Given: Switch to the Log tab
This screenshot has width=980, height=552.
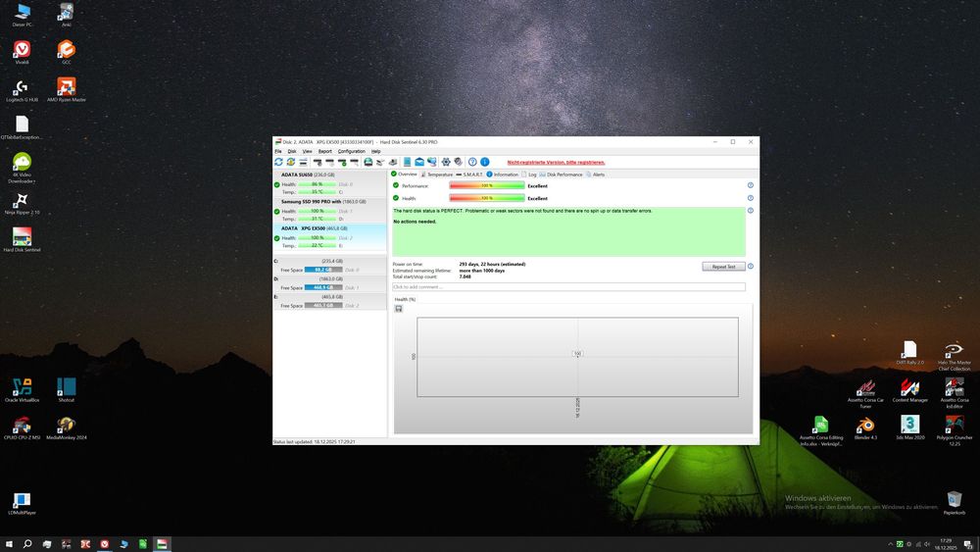Looking at the screenshot, I should [x=529, y=175].
